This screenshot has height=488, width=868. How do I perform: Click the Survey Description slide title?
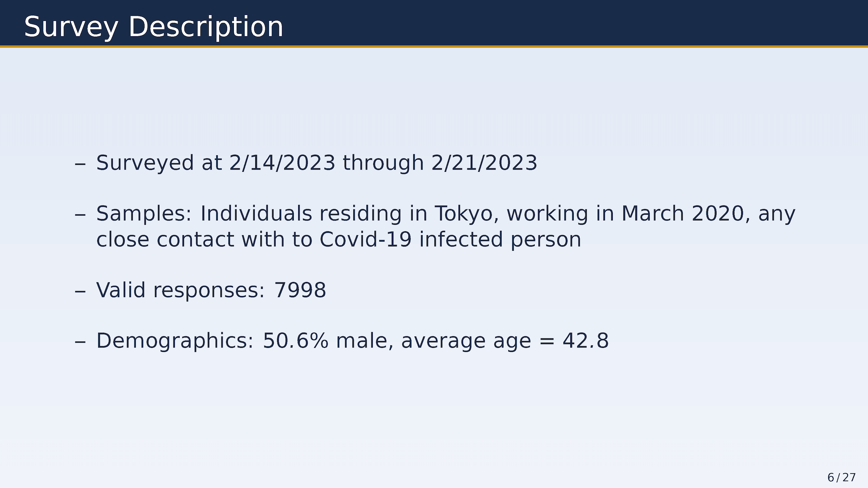click(x=154, y=27)
